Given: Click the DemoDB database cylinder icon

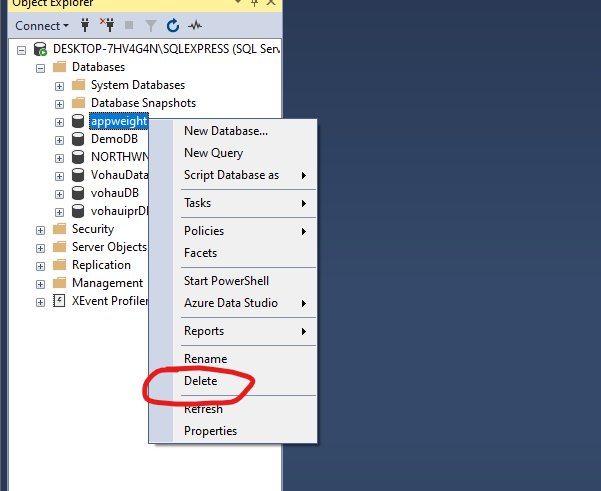Looking at the screenshot, I should tap(77, 140).
